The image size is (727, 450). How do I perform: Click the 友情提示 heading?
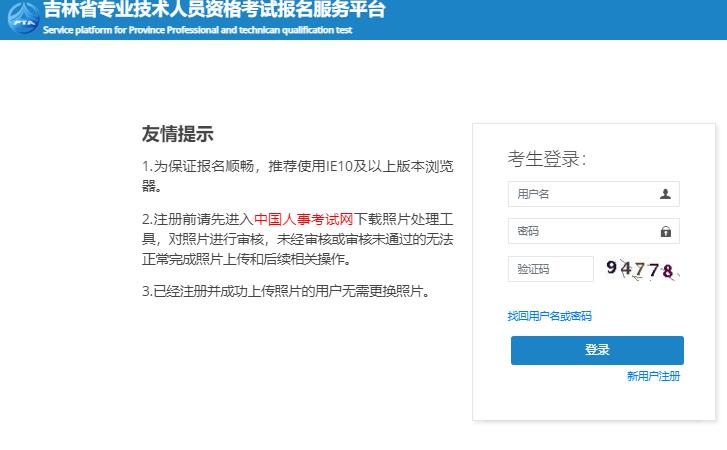coord(178,134)
